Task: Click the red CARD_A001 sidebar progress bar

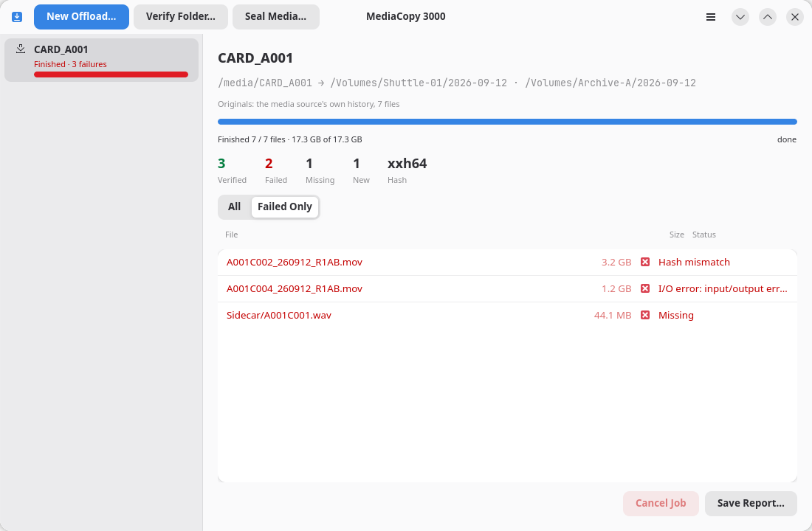Action: (x=111, y=74)
